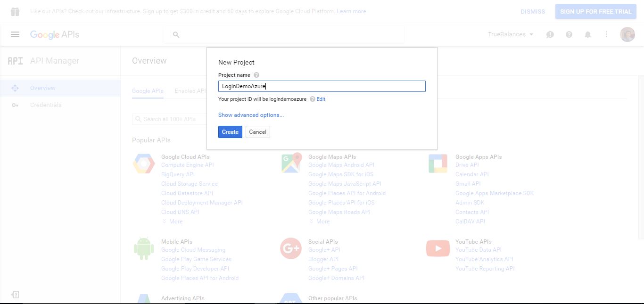Click the Search all 100+ APIs field
This screenshot has height=304, width=644.
[170, 119]
